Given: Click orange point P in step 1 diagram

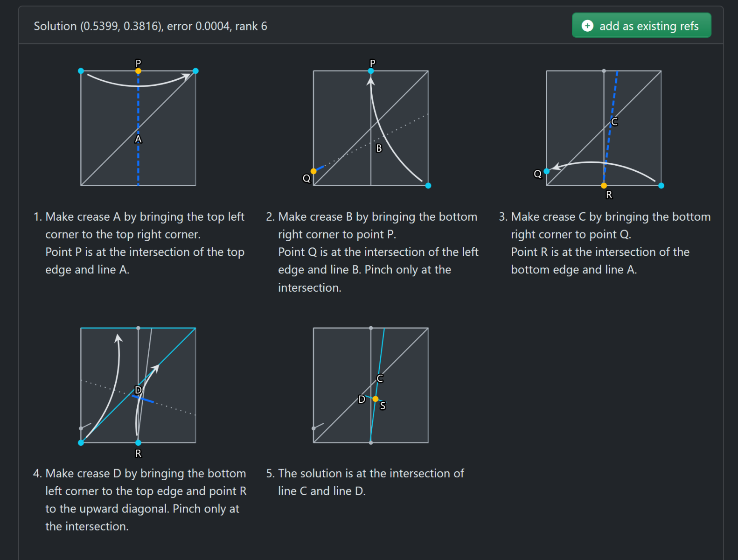Looking at the screenshot, I should pyautogui.click(x=138, y=71).
